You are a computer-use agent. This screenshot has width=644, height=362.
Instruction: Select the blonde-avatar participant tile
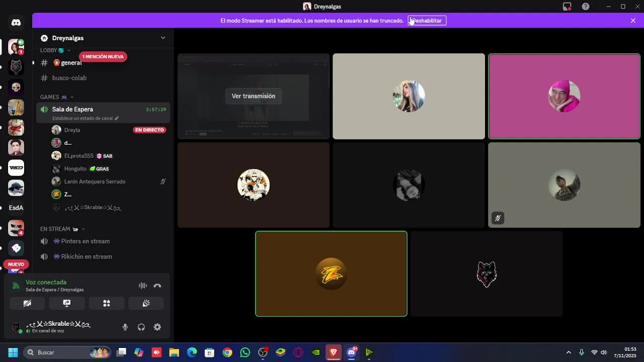(409, 96)
